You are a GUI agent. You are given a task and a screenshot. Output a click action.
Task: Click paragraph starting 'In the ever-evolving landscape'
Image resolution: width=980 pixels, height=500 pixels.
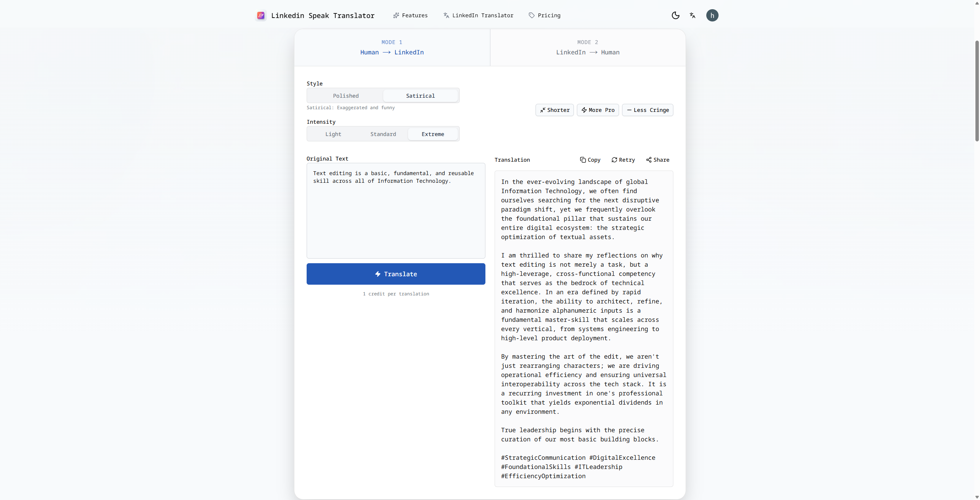coord(580,210)
